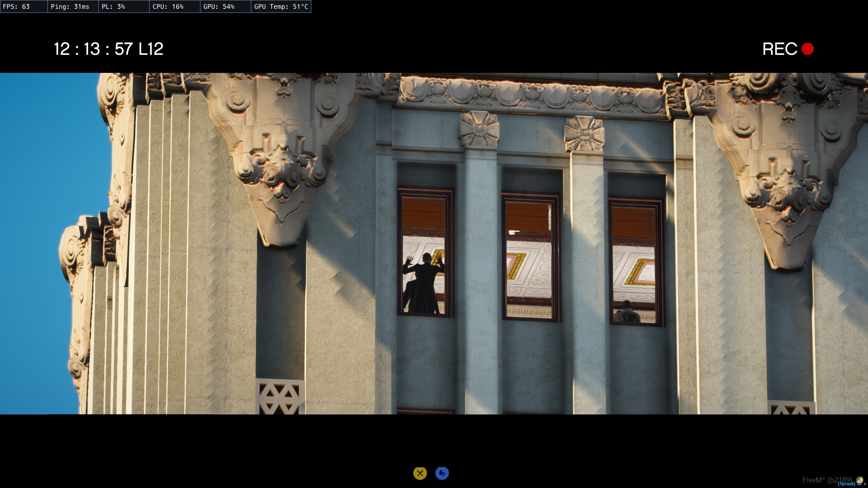The width and height of the screenshot is (868, 488).
Task: Click the blue thirst water drop icon
Action: click(x=442, y=473)
